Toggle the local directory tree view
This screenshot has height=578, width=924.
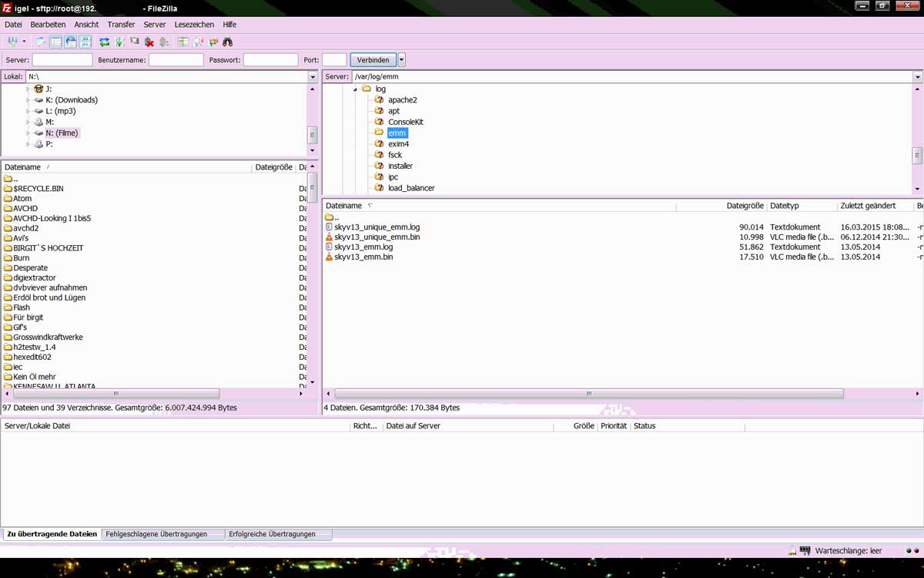pyautogui.click(x=56, y=42)
